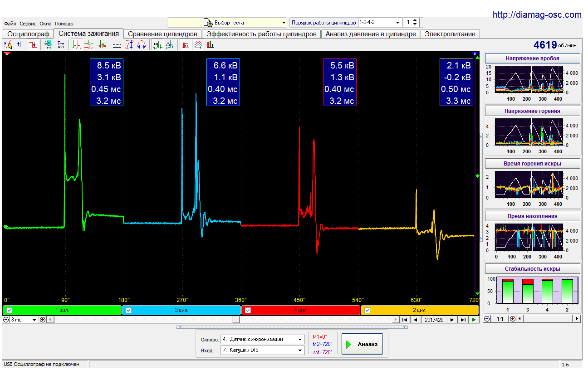The width and height of the screenshot is (588, 370).
Task: Switch to Эффективность работы цилиндров tab
Action: pyautogui.click(x=261, y=34)
